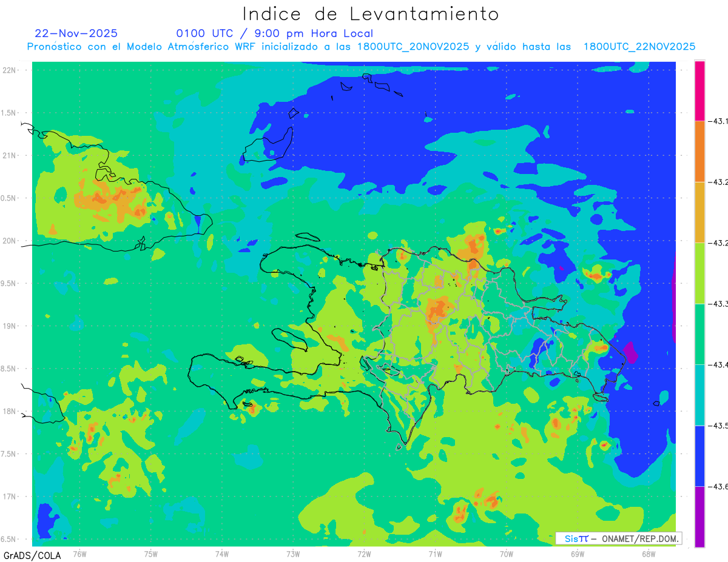Viewport: 728px width, 562px height.
Task: Pick the blue legend color band
Action: pyautogui.click(x=699, y=456)
